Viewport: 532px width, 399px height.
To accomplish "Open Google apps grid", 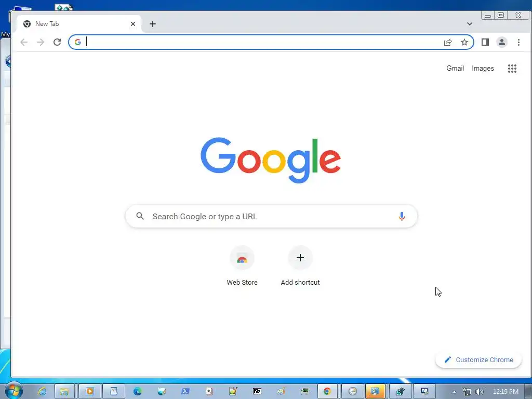I will point(512,69).
